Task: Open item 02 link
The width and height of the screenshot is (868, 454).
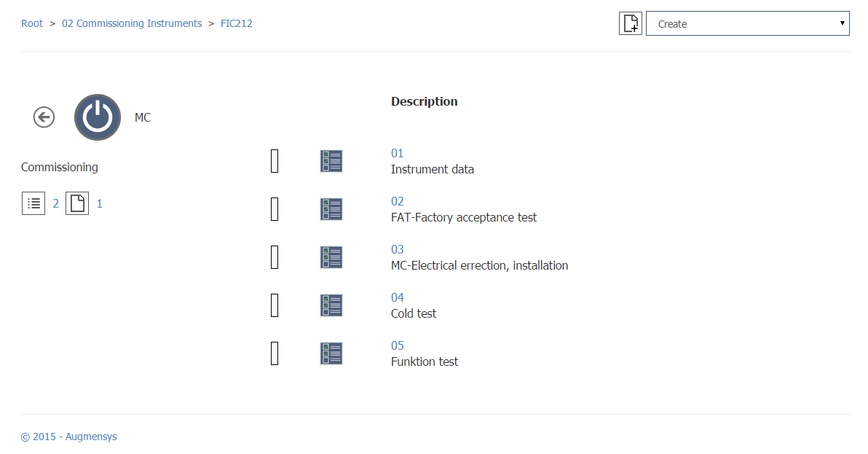Action: (398, 201)
